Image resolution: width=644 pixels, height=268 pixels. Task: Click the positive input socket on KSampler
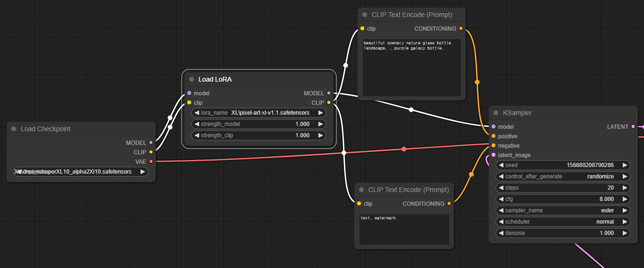pyautogui.click(x=493, y=136)
